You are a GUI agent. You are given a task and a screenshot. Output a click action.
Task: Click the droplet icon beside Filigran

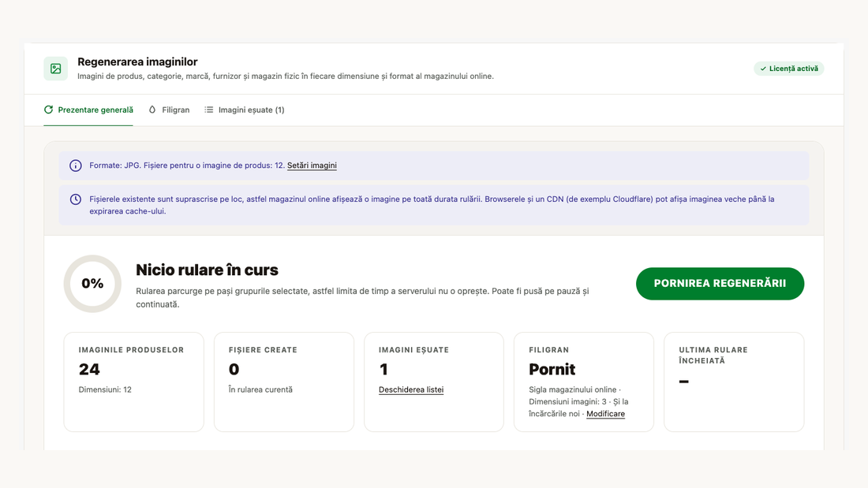pos(152,110)
